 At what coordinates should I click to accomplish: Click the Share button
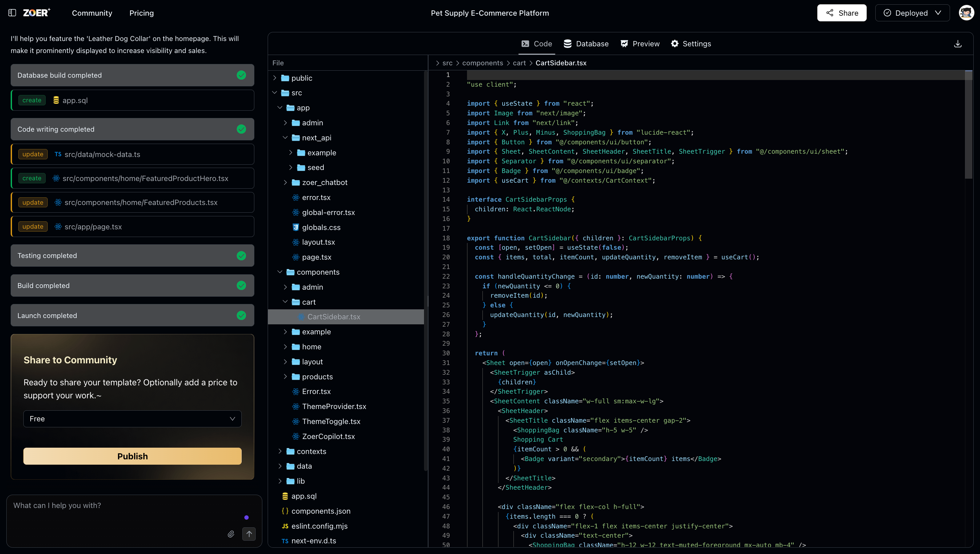pyautogui.click(x=842, y=13)
